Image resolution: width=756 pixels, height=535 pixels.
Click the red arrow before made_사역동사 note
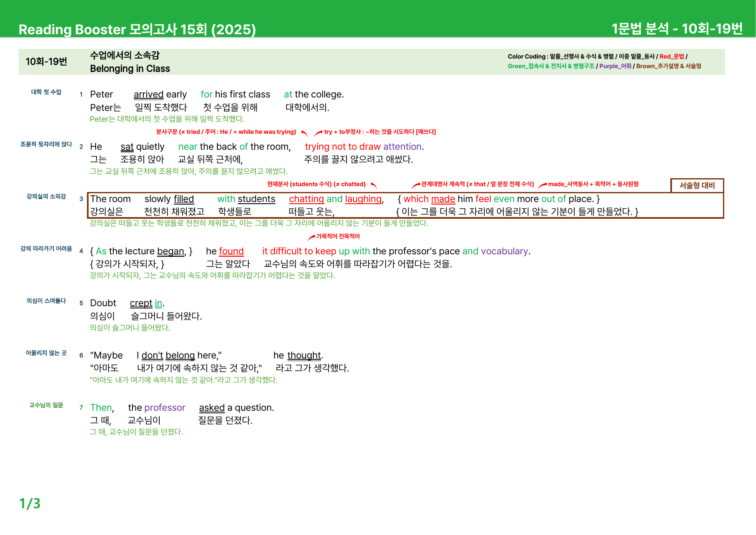(x=542, y=185)
